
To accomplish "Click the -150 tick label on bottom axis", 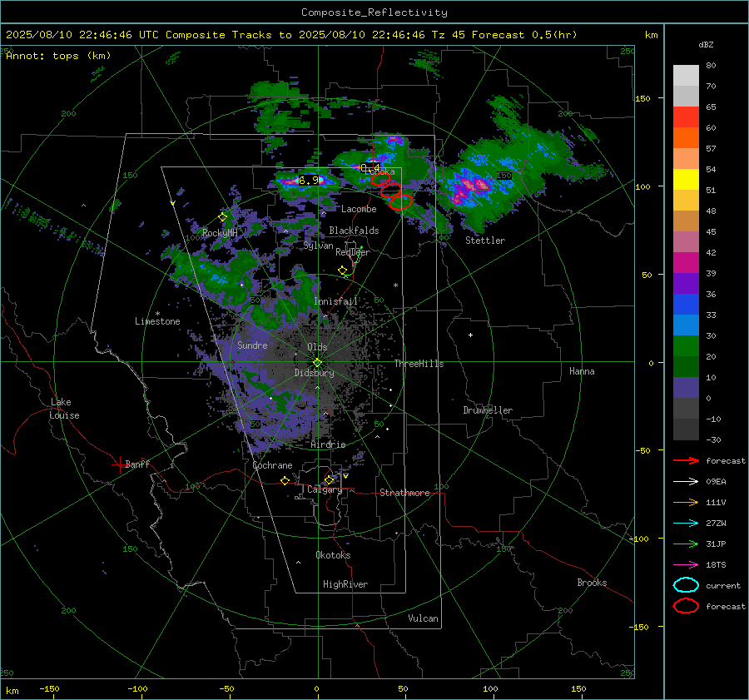I will (x=49, y=688).
